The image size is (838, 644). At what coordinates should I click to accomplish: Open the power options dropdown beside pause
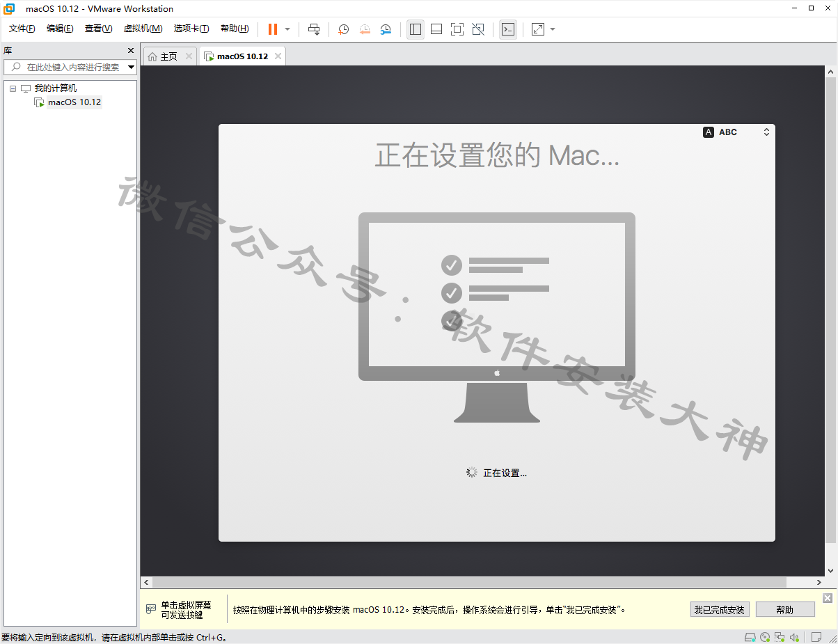tap(287, 29)
